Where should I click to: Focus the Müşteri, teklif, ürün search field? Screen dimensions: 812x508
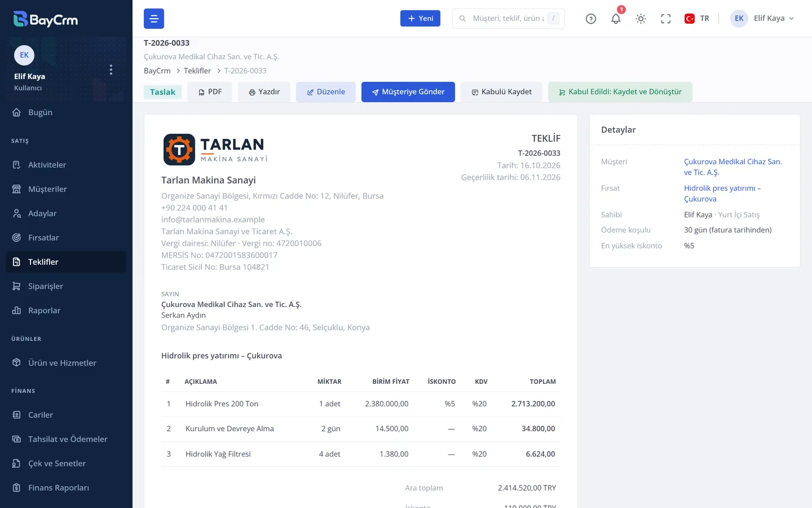(508, 19)
